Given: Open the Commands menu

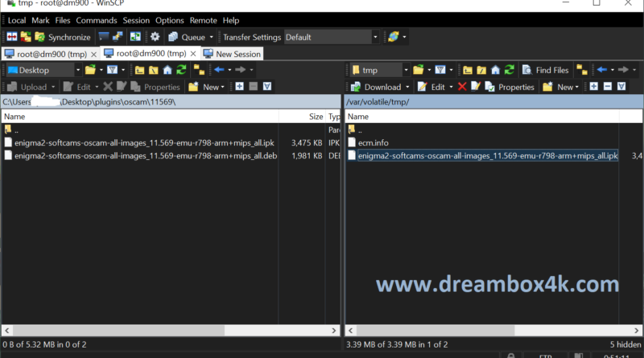Looking at the screenshot, I should coord(97,20).
